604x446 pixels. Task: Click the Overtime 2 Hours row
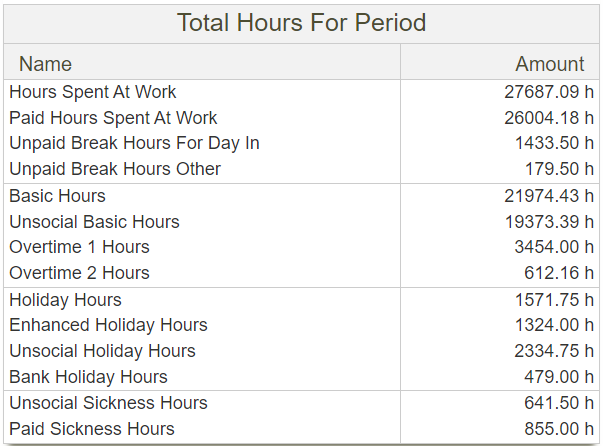79,273
